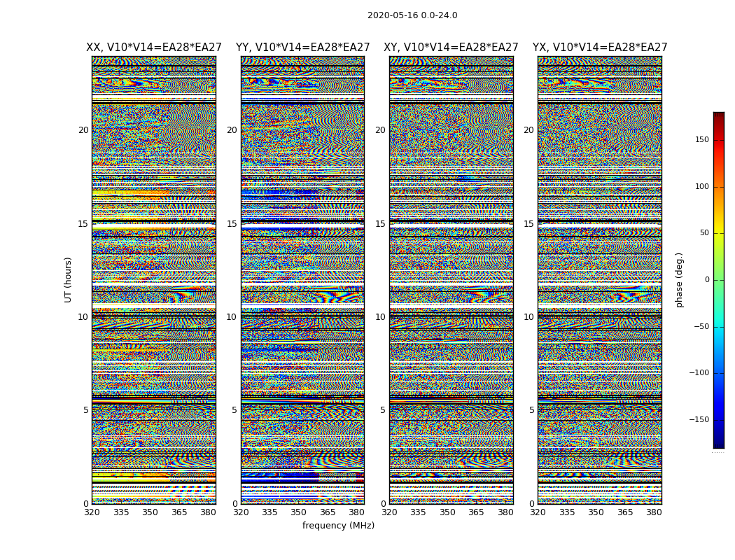The width and height of the screenshot is (735, 560).
Task: Click the XY polarization plot title
Action: 451,48
